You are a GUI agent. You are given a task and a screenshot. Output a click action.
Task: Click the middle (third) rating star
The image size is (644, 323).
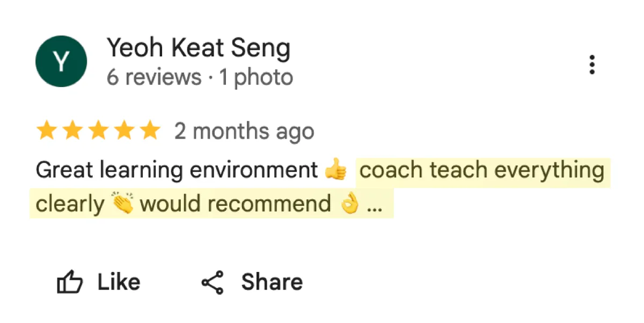(98, 131)
